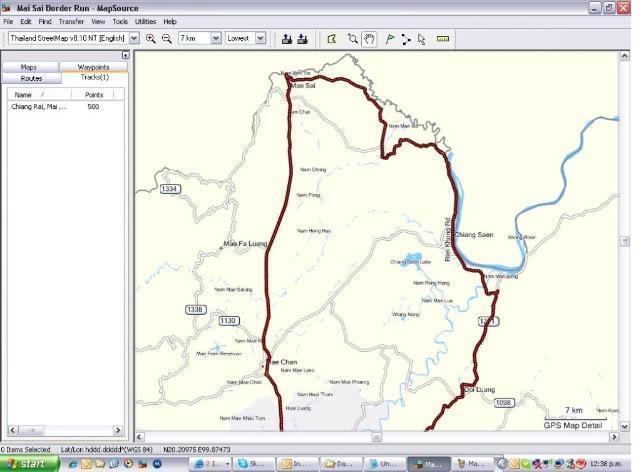Click the Mae Chan town label on map
Viewport: 640px width, 472px height.
tap(282, 362)
